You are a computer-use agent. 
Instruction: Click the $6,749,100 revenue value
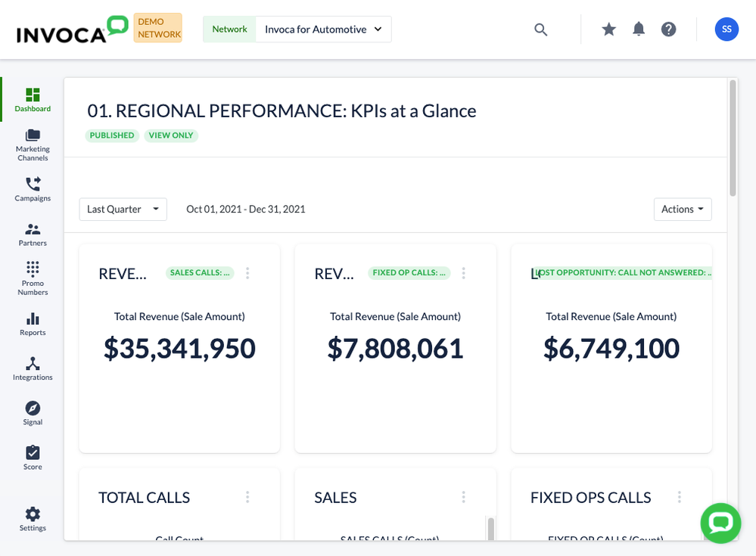(611, 348)
